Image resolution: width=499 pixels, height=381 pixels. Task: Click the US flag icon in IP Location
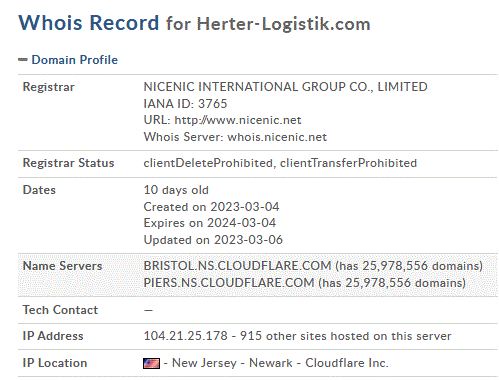click(151, 363)
